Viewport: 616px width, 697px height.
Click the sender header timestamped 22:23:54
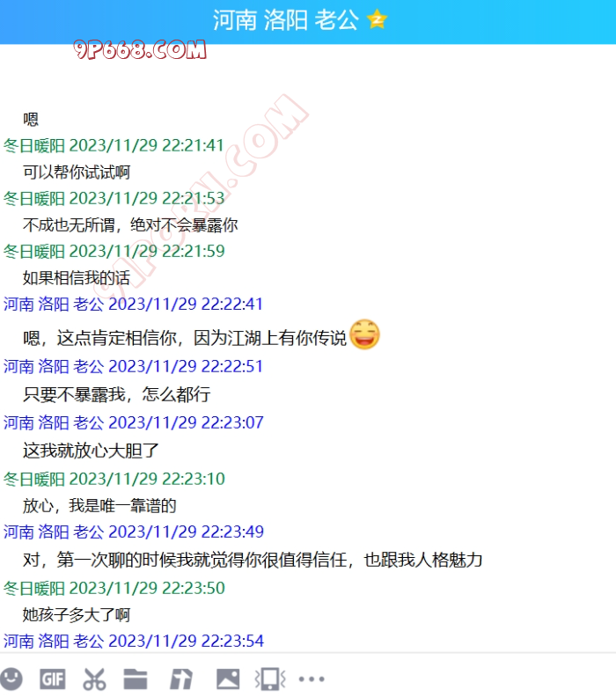[134, 641]
